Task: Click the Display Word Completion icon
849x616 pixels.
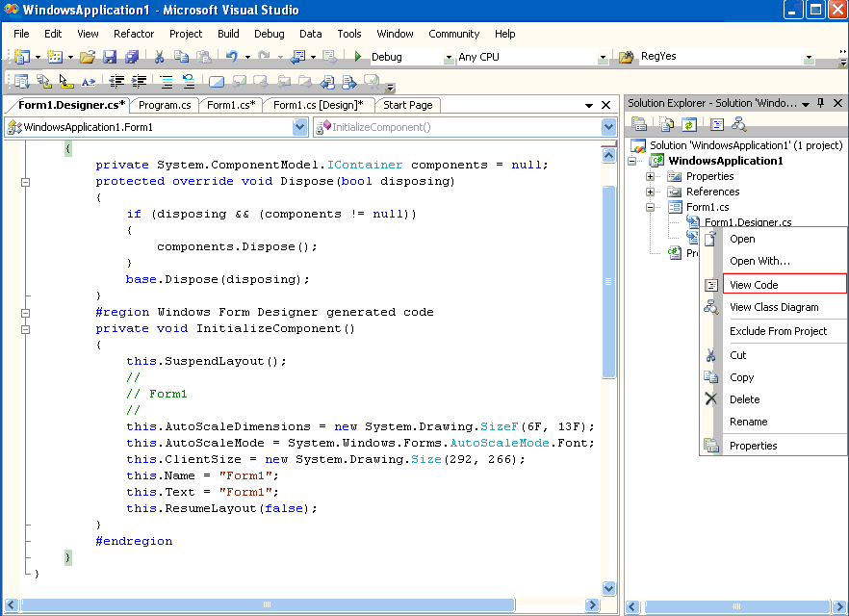Action: pos(89,81)
